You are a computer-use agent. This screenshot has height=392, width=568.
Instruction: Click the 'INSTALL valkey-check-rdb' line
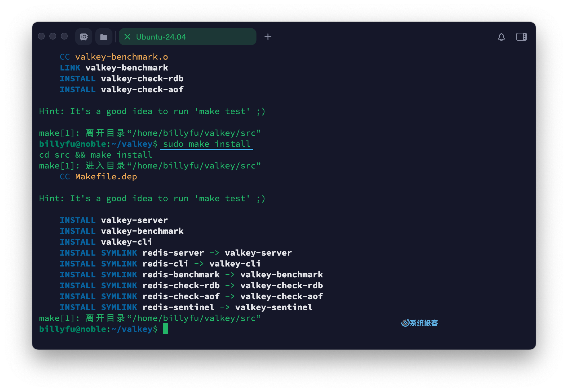pos(122,79)
